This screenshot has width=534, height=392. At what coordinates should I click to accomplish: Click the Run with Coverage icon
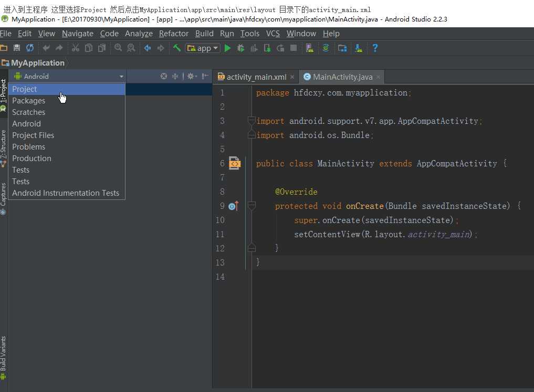coord(254,48)
